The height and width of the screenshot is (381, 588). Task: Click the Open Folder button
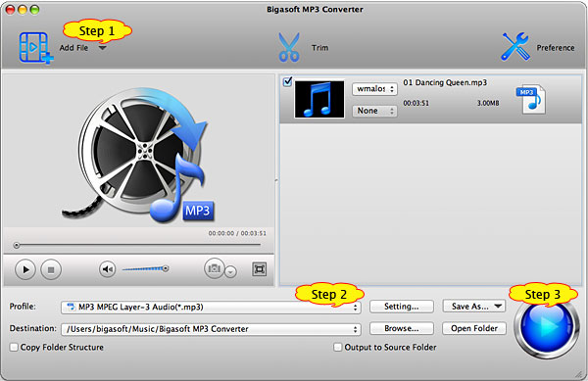point(474,328)
